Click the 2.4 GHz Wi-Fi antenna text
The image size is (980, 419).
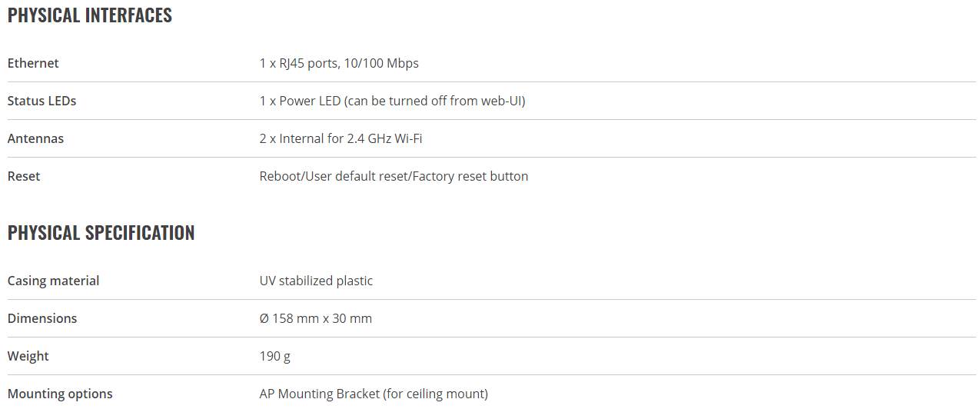tap(341, 138)
